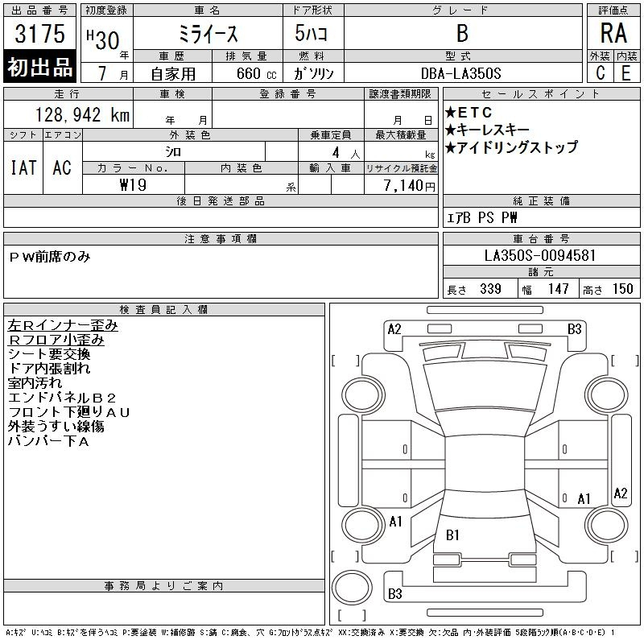644x644 pixels.
Task: Click the mileage value 128,942 km
Action: (82, 115)
